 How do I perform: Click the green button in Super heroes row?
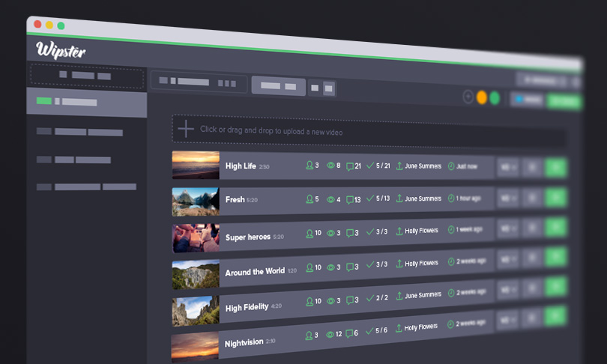click(x=555, y=227)
